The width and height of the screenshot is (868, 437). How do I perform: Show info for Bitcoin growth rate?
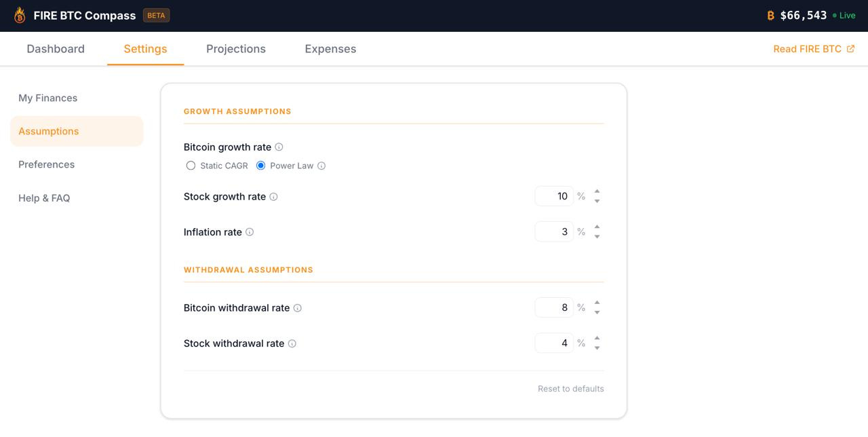(279, 147)
